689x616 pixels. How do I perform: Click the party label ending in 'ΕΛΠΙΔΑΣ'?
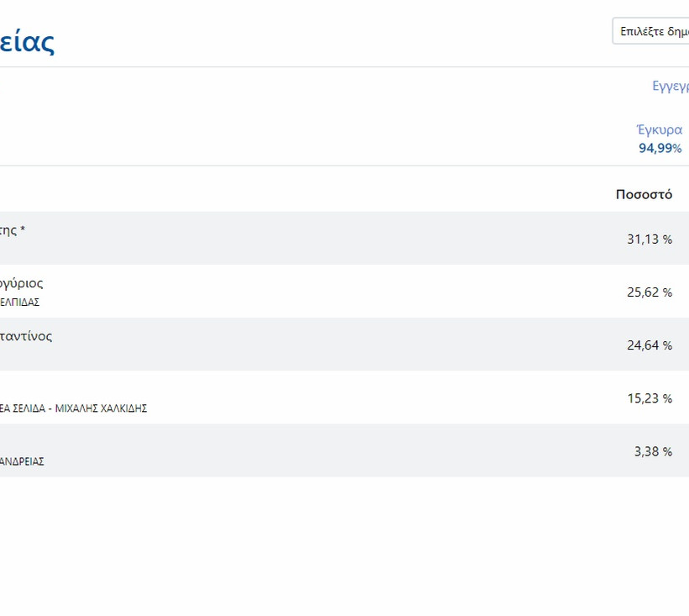click(19, 303)
